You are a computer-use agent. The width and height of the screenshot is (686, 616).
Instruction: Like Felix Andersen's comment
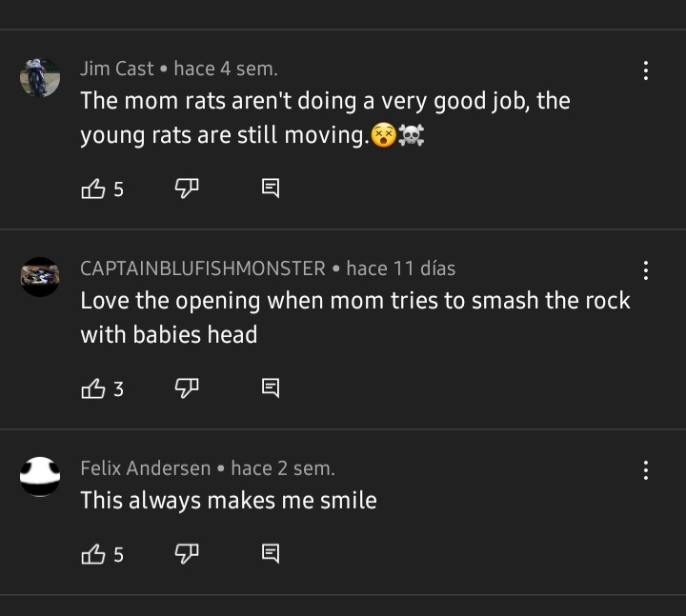(x=93, y=554)
